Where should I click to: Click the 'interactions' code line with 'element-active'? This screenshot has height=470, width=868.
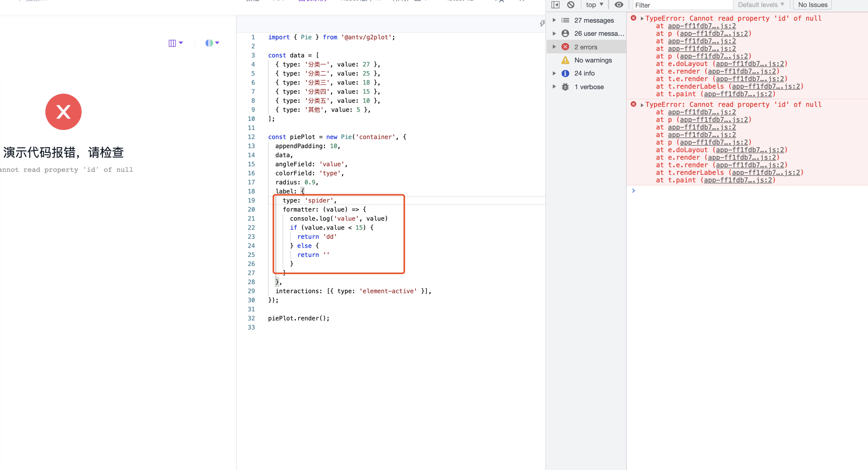[354, 291]
